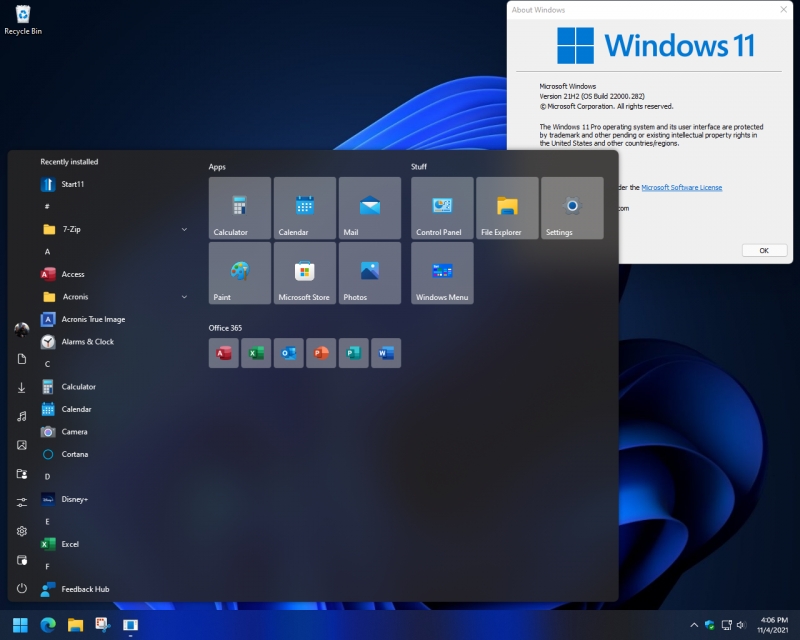Show hidden icons in system tray
The image size is (800, 640).
694,625
